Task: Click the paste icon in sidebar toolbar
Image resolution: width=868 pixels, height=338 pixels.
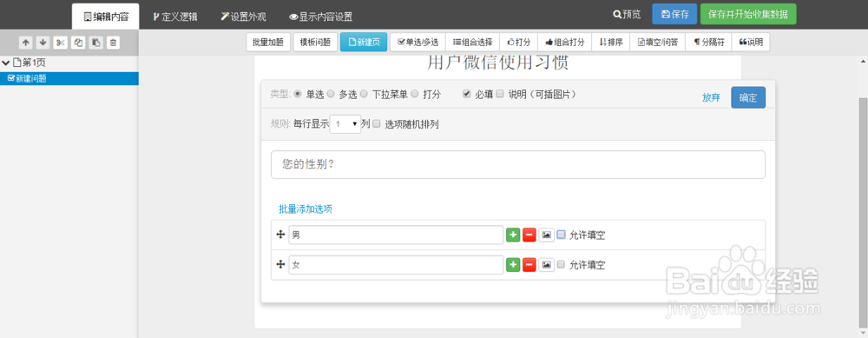Action: (95, 42)
